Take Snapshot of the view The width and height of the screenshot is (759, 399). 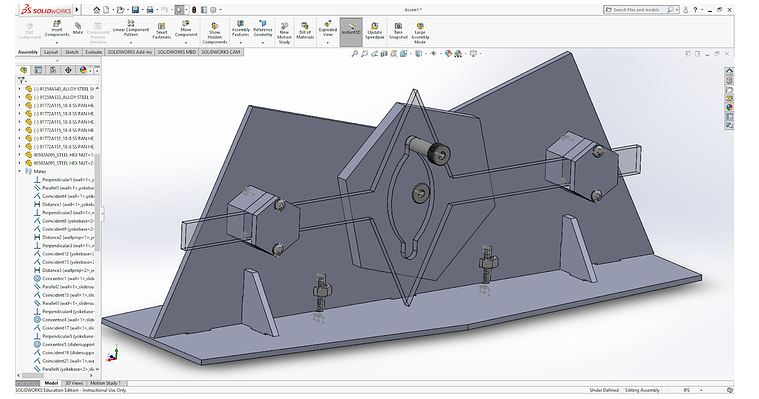coord(398,31)
